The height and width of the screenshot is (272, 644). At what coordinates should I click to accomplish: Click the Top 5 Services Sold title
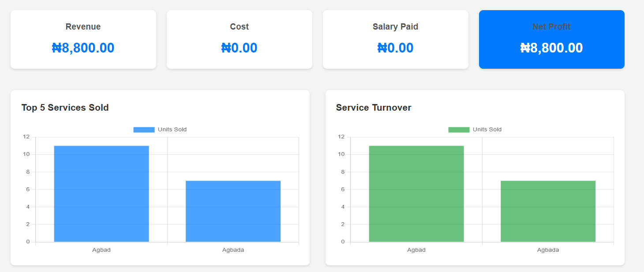[x=65, y=108]
